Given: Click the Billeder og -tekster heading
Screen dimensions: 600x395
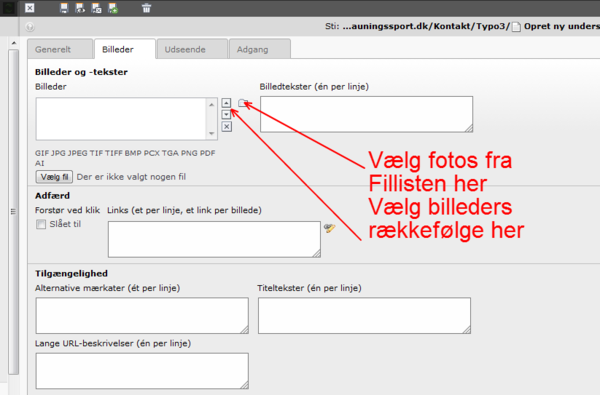Looking at the screenshot, I should [x=81, y=72].
